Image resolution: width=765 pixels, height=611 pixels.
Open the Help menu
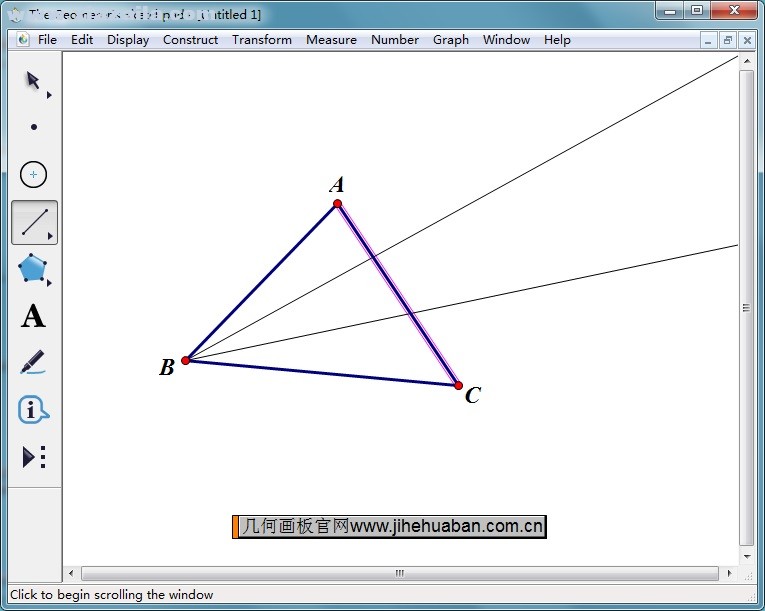point(557,40)
